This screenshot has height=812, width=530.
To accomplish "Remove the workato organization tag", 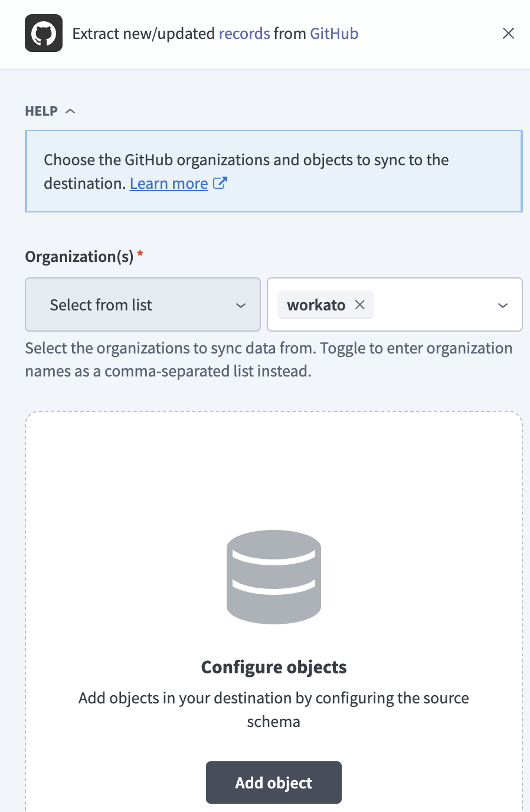I will 360,304.
